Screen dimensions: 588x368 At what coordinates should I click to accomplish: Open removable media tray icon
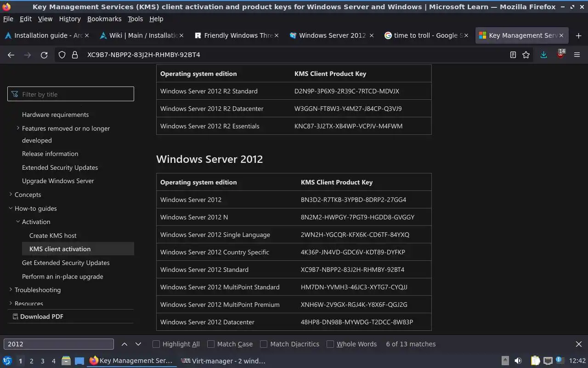tap(505, 361)
